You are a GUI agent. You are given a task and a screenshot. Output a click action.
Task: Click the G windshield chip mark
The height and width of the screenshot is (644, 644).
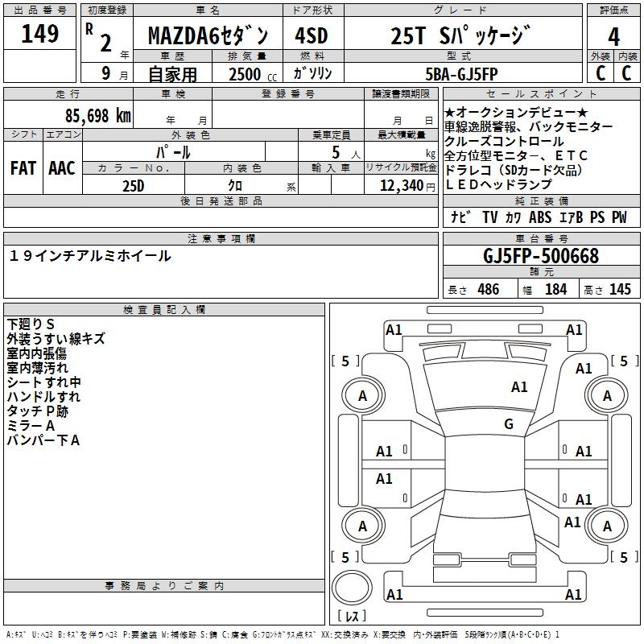(x=509, y=424)
